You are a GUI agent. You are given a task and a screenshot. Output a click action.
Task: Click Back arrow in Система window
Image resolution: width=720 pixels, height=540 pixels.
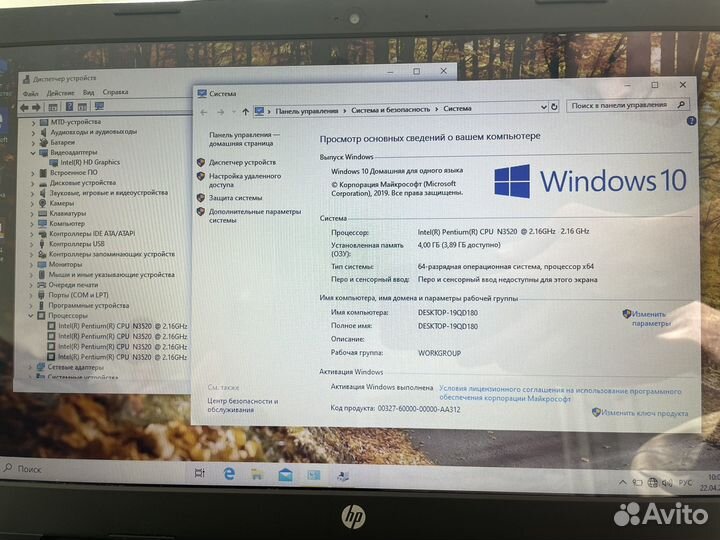204,112
